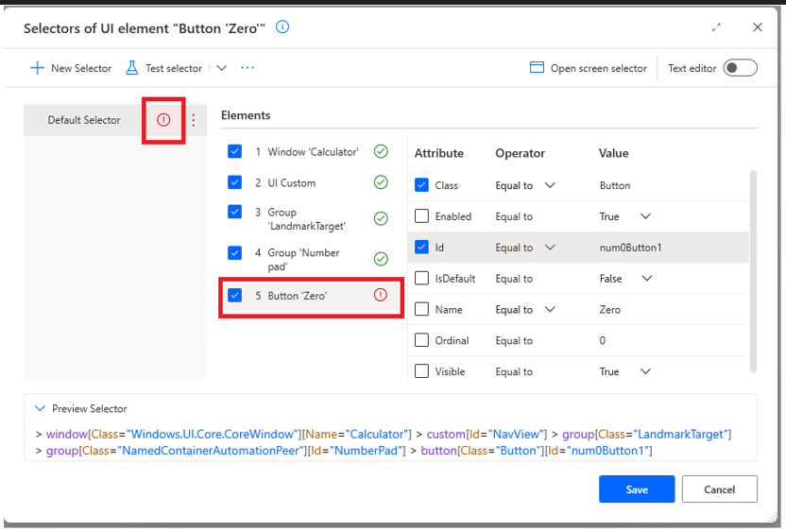786x532 pixels.
Task: Uncheck the Class attribute checkbox
Action: (x=421, y=185)
